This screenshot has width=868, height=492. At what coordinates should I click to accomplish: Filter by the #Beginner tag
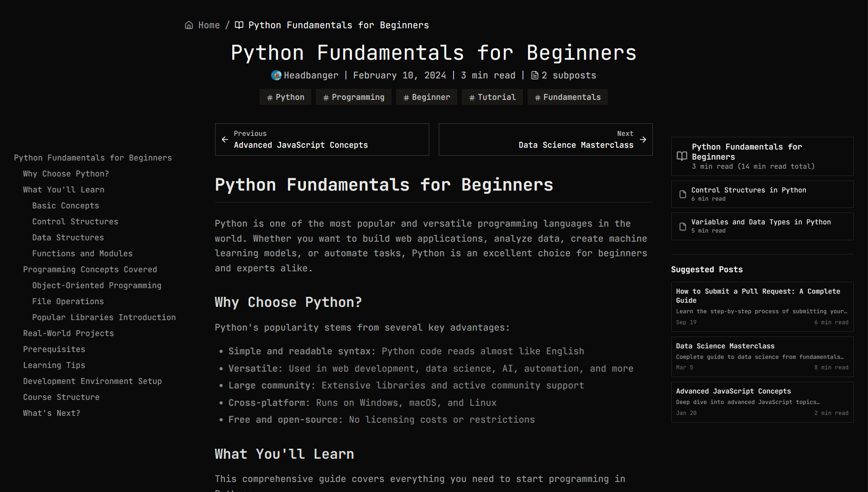pos(427,97)
